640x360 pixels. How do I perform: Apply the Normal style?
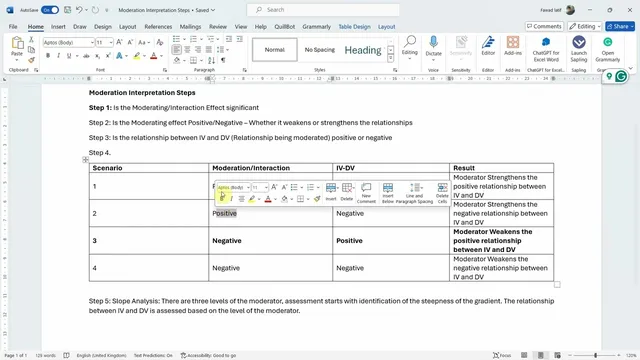(275, 50)
